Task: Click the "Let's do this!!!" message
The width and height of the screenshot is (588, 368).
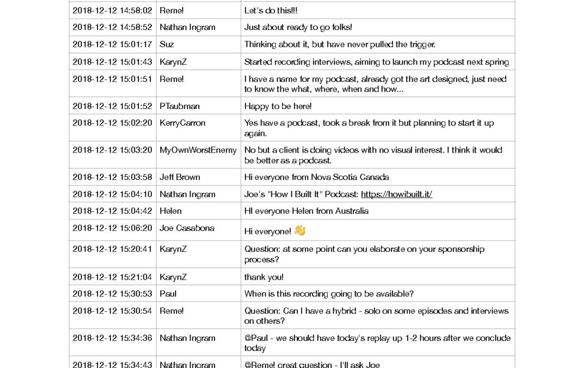Action: [271, 10]
